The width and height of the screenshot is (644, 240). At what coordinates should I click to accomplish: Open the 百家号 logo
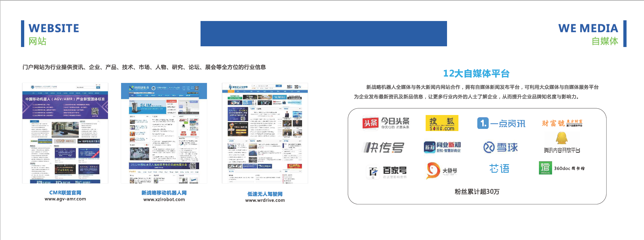coord(386,172)
